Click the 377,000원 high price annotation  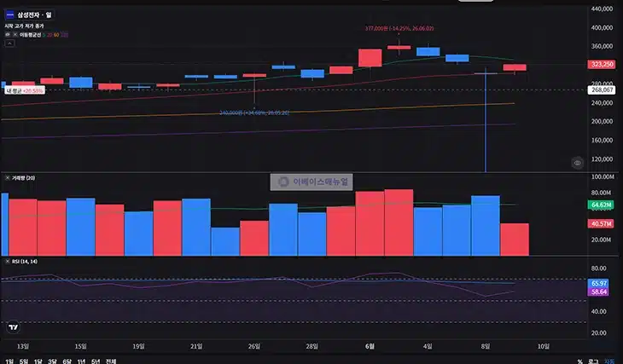pos(399,29)
